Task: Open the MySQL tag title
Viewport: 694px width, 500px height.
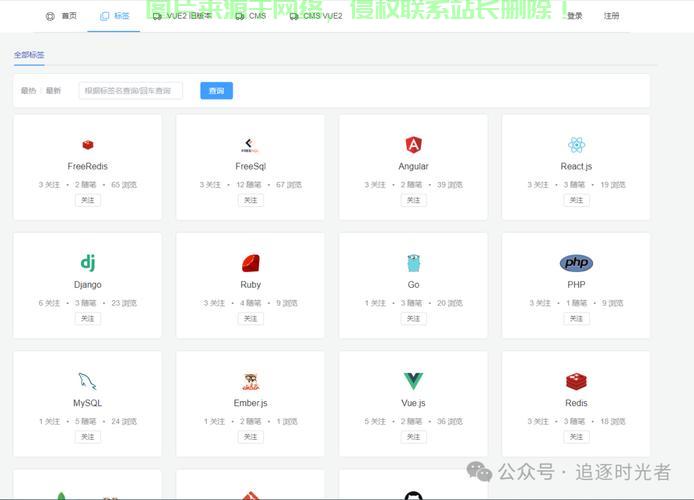Action: (88, 403)
